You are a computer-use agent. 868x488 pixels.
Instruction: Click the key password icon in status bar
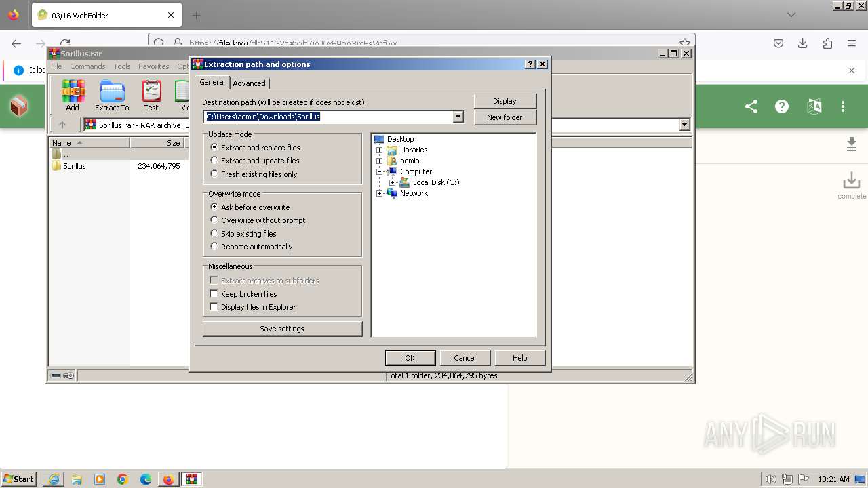68,375
